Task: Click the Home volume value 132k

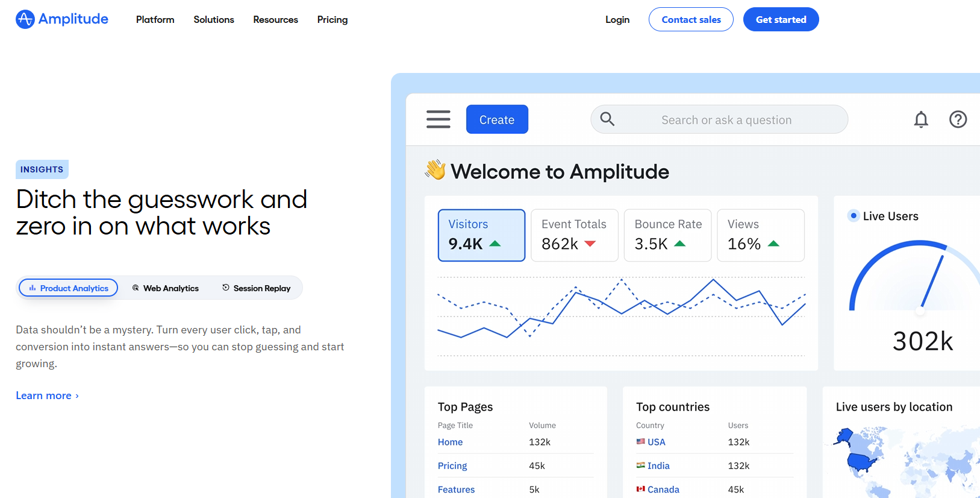Action: click(540, 442)
